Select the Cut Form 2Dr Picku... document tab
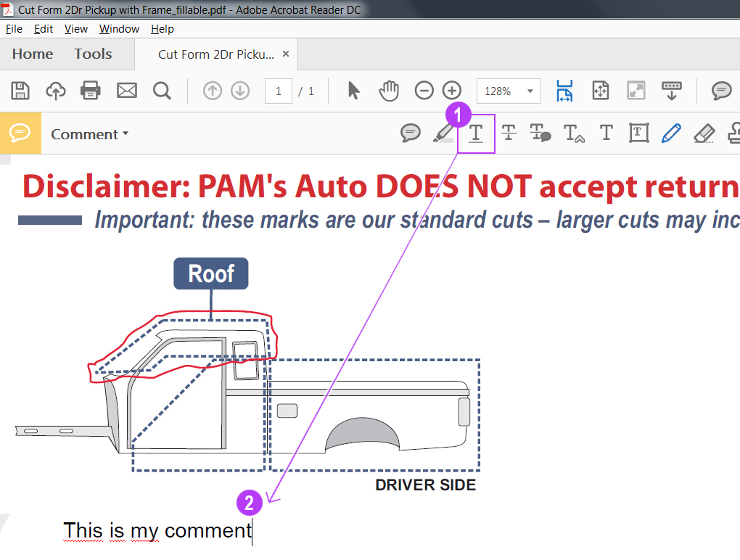This screenshot has height=560, width=740. [216, 54]
